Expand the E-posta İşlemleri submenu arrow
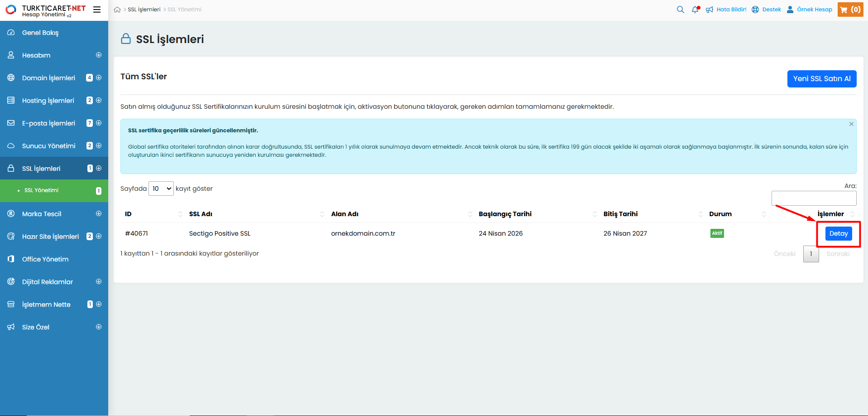The height and width of the screenshot is (416, 868). pos(99,123)
